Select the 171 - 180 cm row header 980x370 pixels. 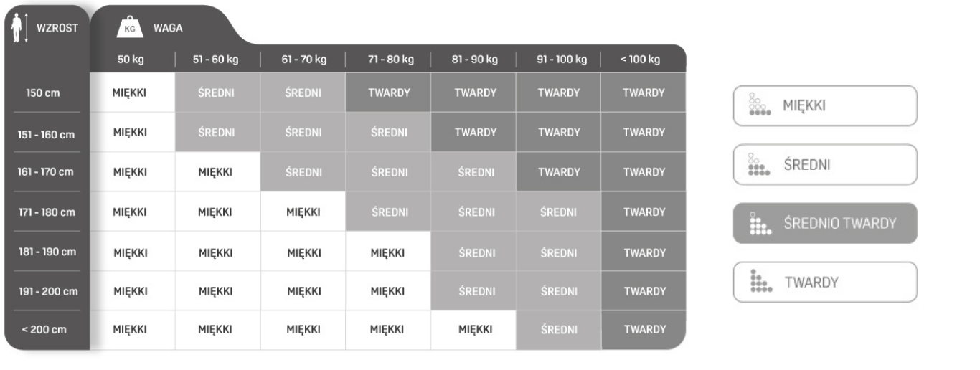click(x=47, y=212)
